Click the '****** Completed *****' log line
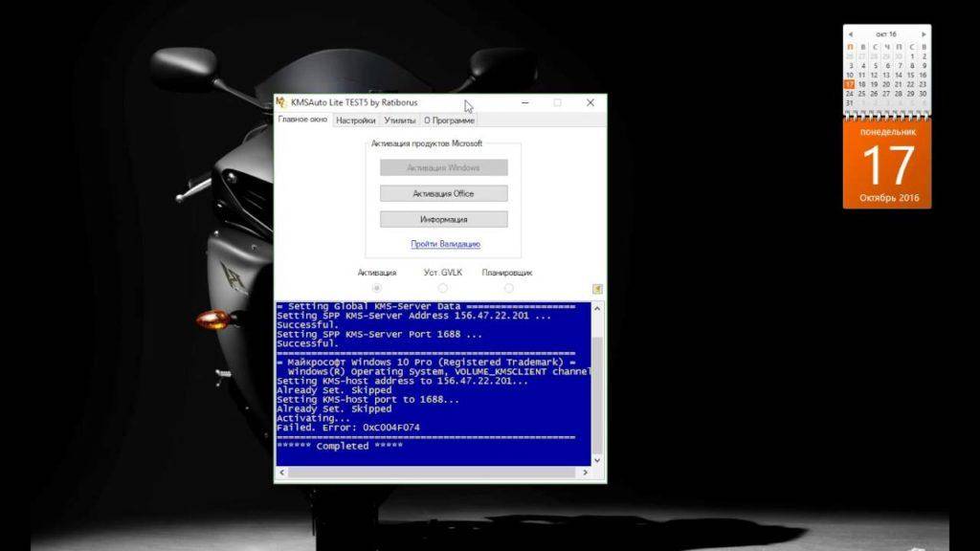The width and height of the screenshot is (980, 551). click(x=340, y=446)
